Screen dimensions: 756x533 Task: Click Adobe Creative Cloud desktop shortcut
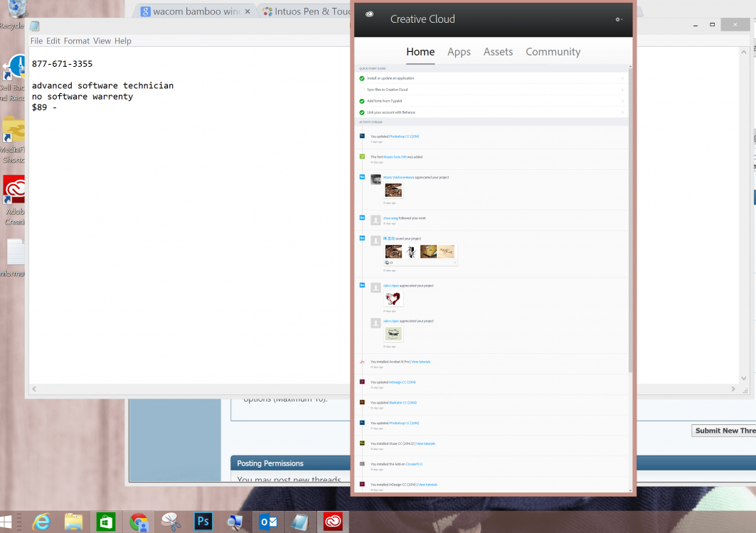[14, 200]
